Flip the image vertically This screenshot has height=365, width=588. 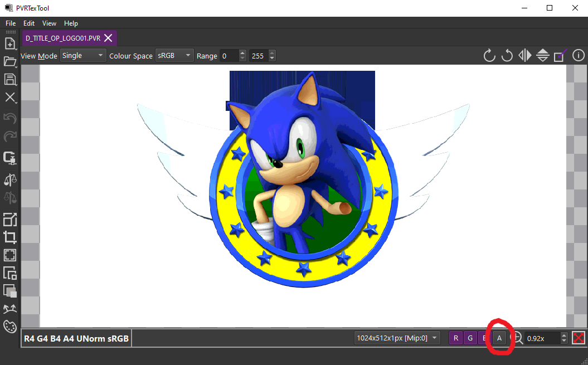[543, 56]
